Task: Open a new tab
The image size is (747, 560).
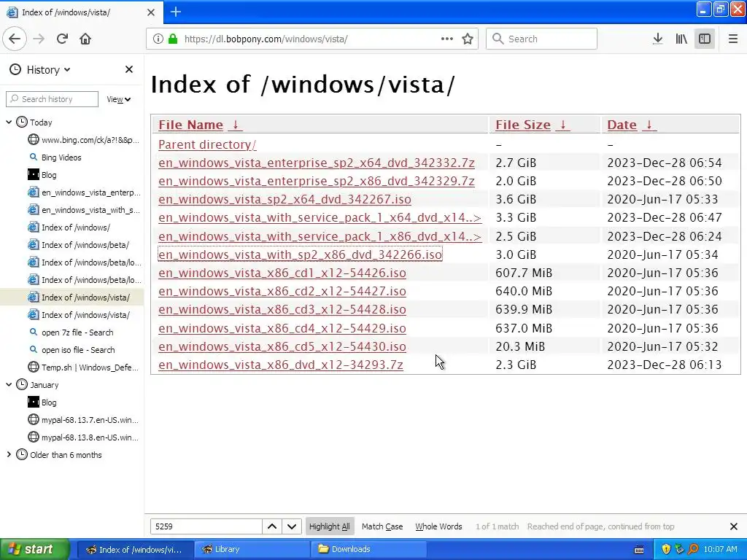Action: [x=176, y=12]
